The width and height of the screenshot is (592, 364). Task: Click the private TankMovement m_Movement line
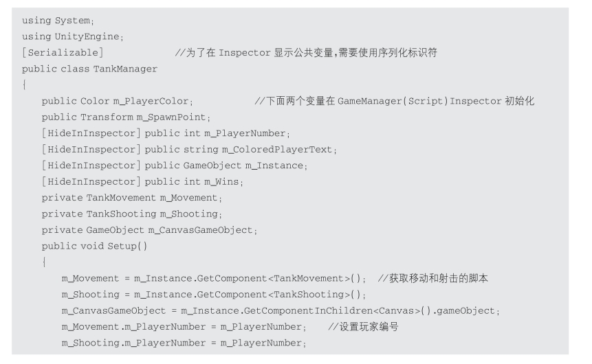[x=132, y=198]
